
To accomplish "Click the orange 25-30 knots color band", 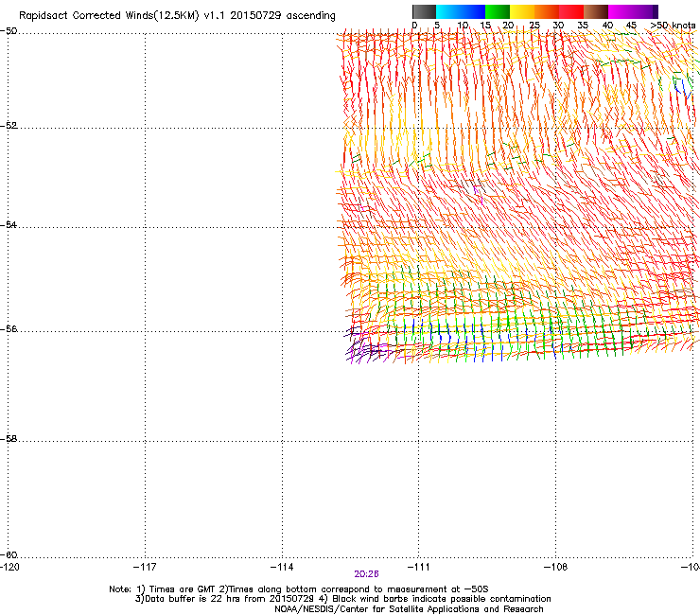I will point(547,11).
